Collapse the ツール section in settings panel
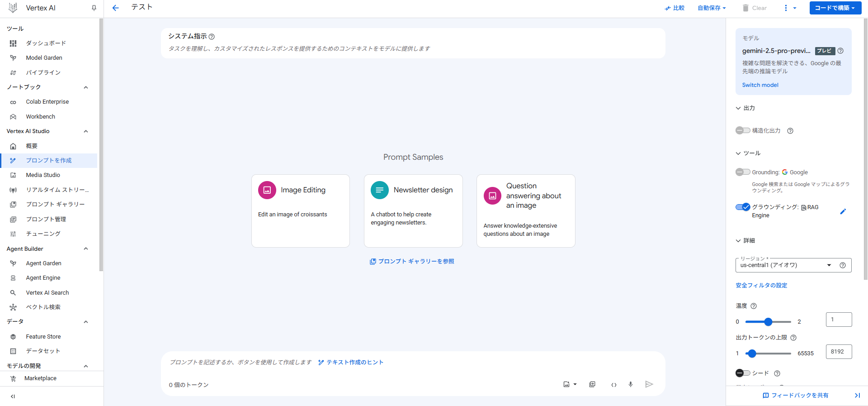 (x=738, y=153)
